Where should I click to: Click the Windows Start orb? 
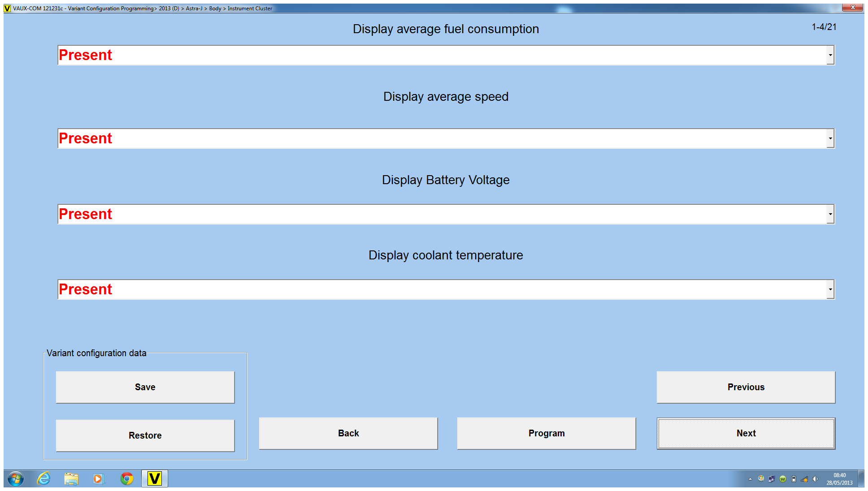click(16, 478)
